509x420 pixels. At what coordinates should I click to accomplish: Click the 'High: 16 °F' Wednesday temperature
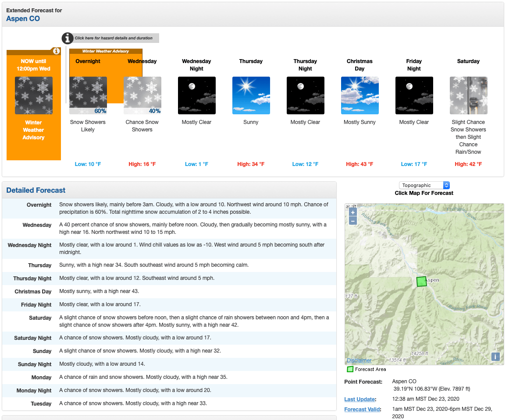(142, 164)
